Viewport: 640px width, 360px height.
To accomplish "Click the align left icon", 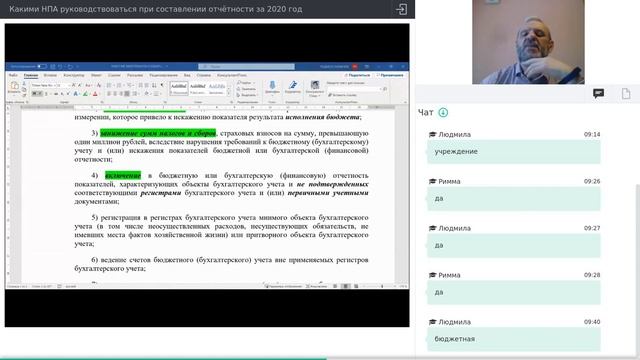I will pos(109,93).
